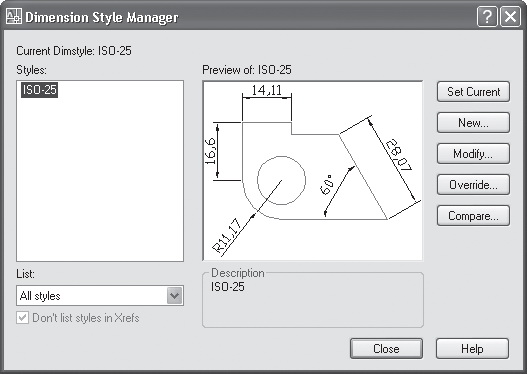Click the 16,6 vertical dimension in preview
The width and height of the screenshot is (527, 374).
click(x=210, y=151)
